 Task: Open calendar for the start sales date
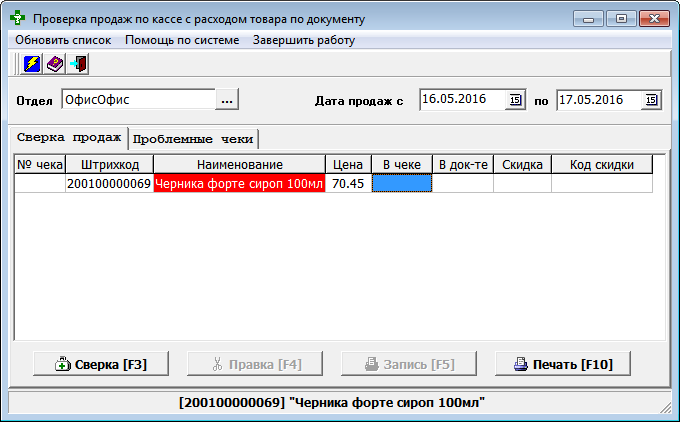click(x=515, y=100)
